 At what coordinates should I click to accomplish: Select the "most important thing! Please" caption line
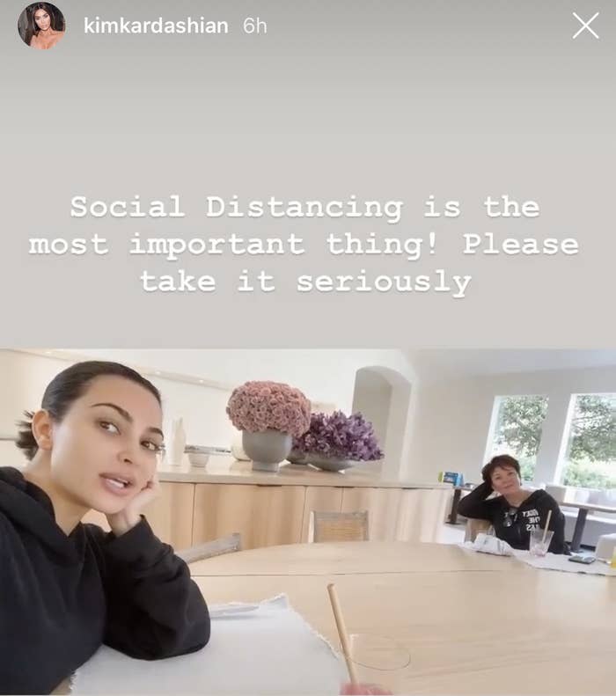304,245
